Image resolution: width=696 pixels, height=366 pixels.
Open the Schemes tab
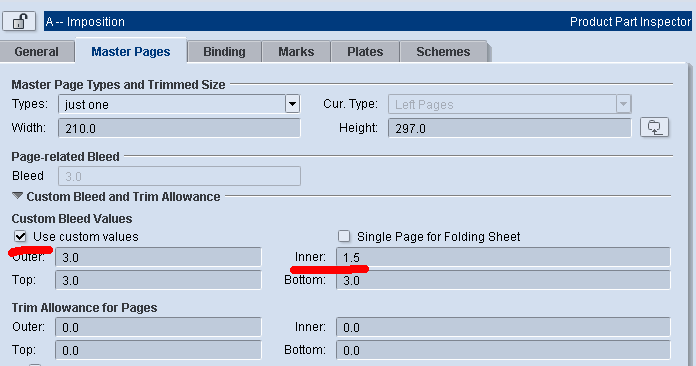coord(443,52)
